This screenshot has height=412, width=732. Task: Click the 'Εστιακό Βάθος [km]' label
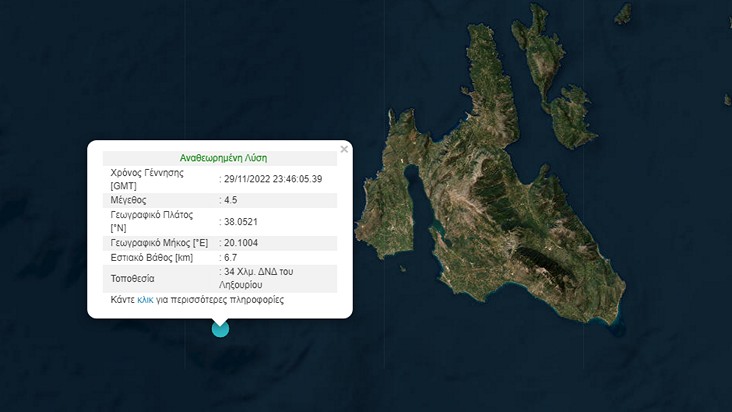point(151,258)
